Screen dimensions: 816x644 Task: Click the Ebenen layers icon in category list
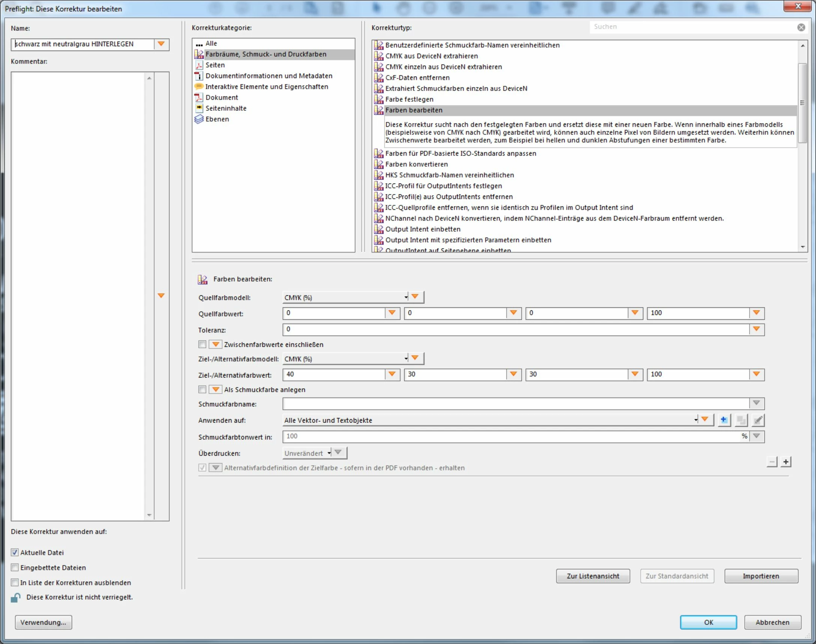coord(199,119)
